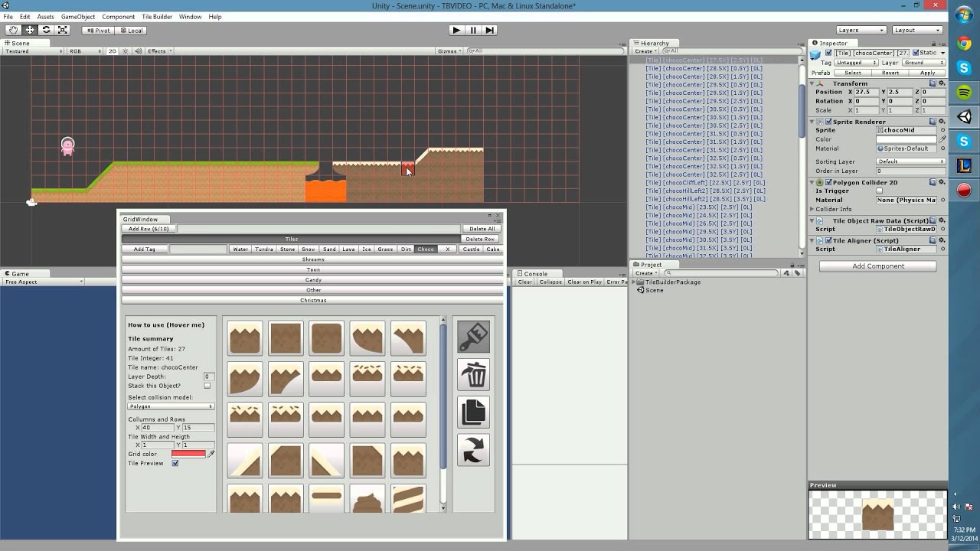
Task: Toggle scene lighting sun icon
Action: tap(126, 51)
